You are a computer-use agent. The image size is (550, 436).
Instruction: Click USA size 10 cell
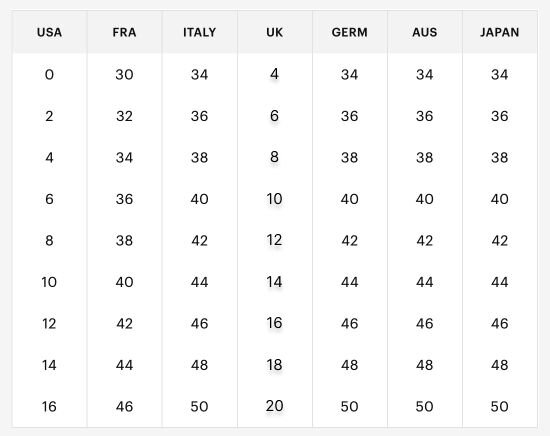point(49,282)
